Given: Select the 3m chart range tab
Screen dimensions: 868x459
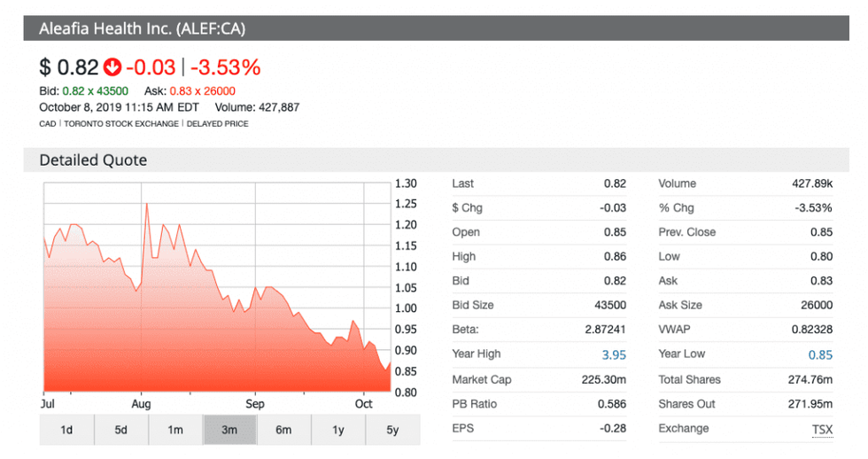Looking at the screenshot, I should [229, 430].
